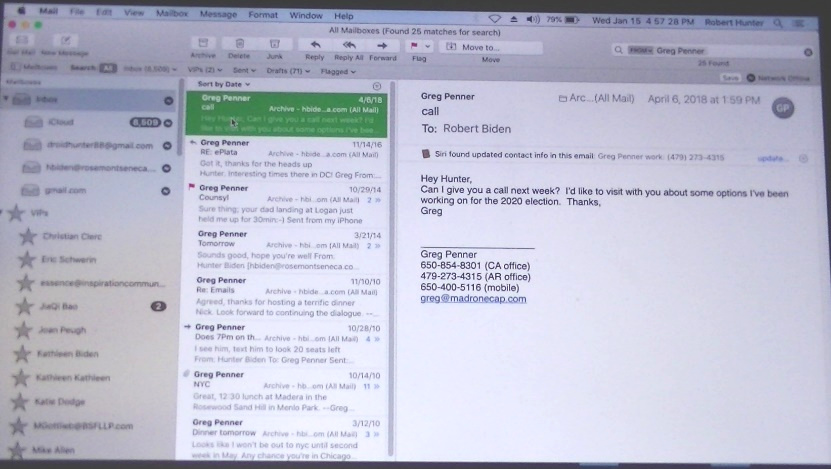The width and height of the screenshot is (831, 469).
Task: Click the Save search button
Action: click(x=730, y=78)
